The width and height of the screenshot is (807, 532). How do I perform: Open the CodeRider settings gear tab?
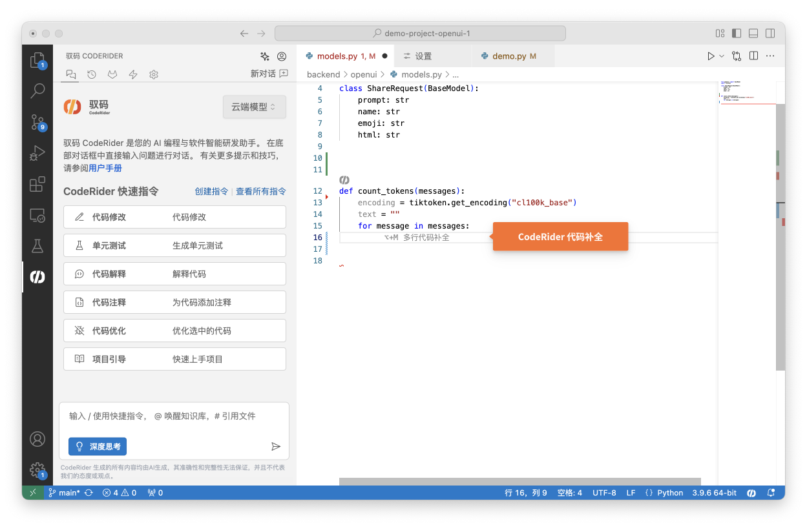(x=154, y=74)
